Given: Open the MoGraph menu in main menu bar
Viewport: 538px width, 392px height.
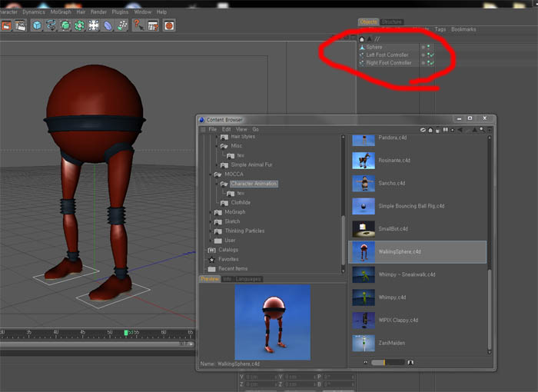Looking at the screenshot, I should click(x=61, y=12).
